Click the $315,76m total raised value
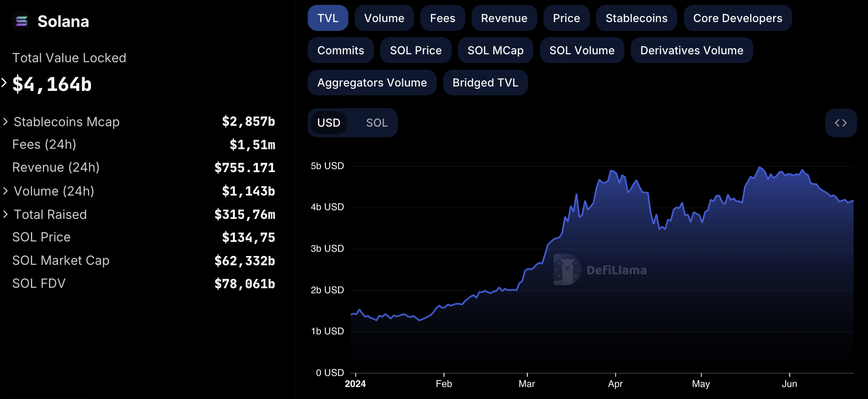 point(245,215)
